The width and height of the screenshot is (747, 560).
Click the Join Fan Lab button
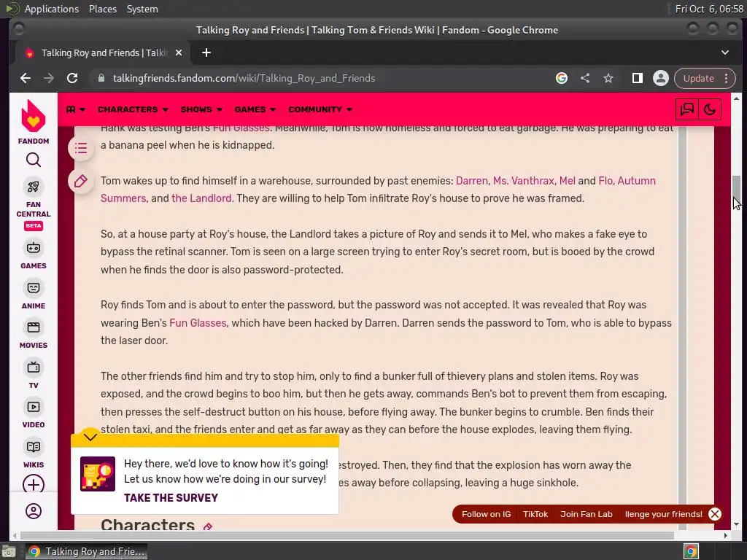coord(586,514)
